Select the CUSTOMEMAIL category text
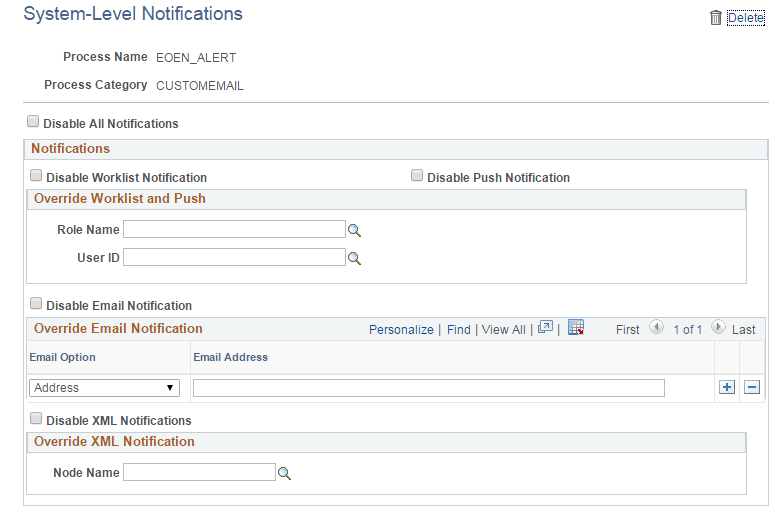Viewport: 775px width, 514px height. point(199,86)
